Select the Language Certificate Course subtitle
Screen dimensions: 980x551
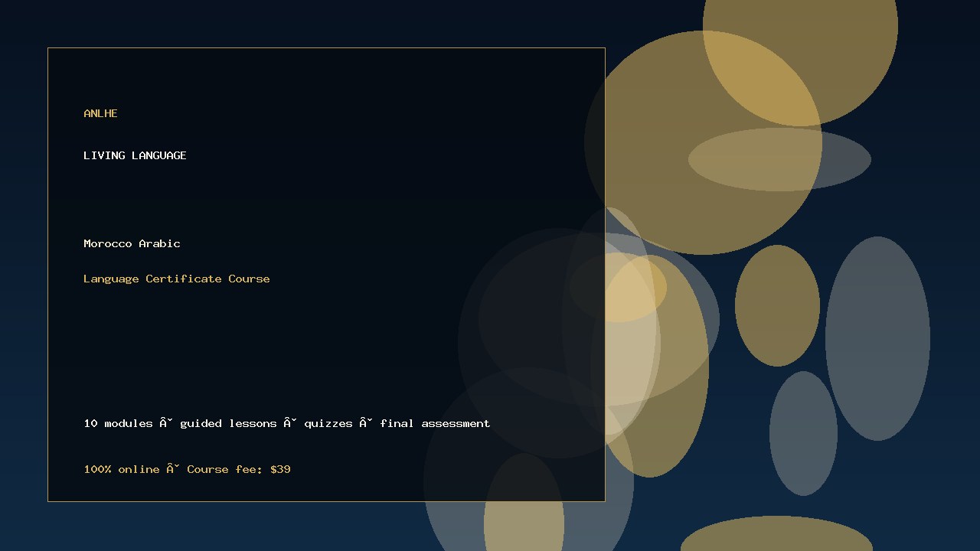point(177,279)
